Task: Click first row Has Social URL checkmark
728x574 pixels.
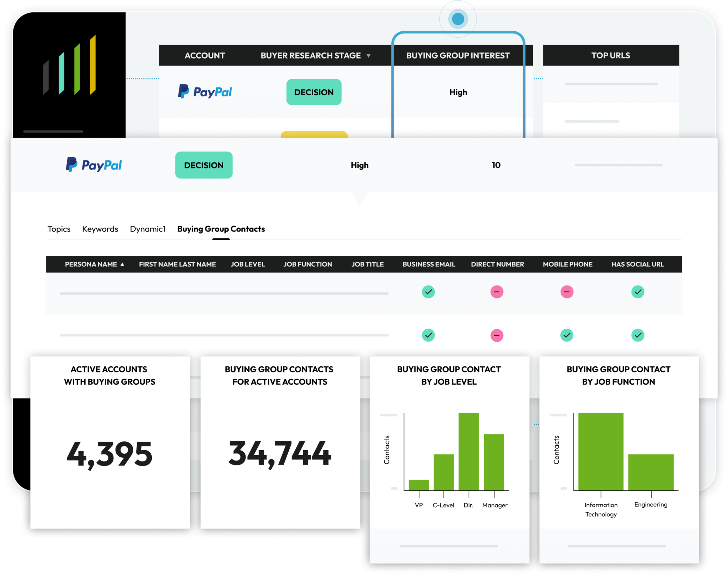Action: click(637, 292)
